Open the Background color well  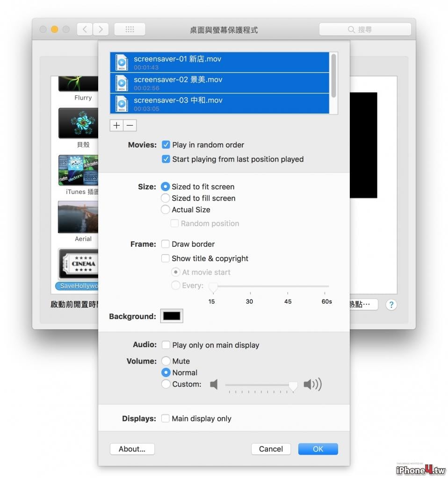(x=172, y=316)
